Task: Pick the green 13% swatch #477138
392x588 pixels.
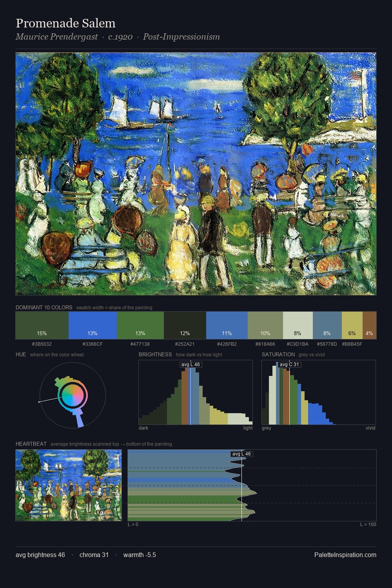Action: [x=140, y=325]
